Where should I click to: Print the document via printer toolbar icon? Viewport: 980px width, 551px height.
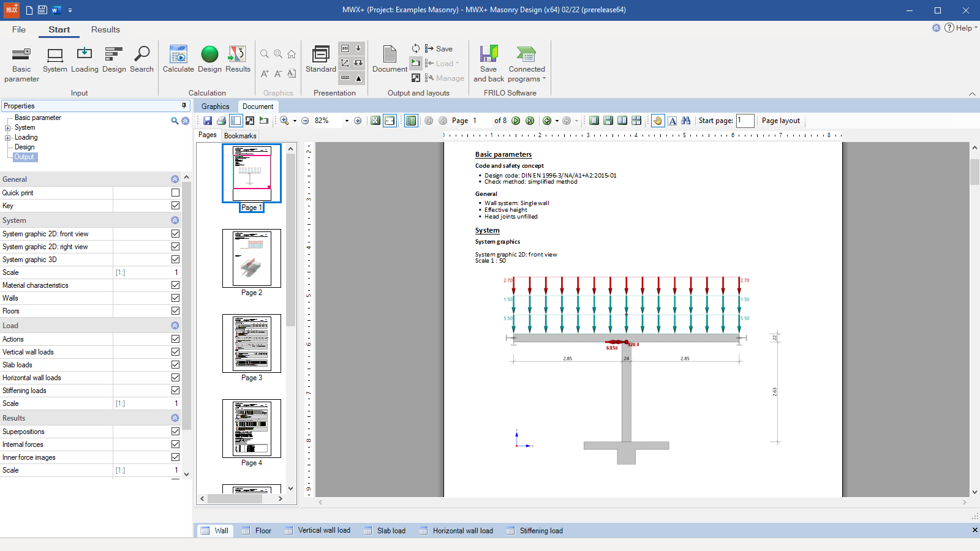(x=222, y=121)
